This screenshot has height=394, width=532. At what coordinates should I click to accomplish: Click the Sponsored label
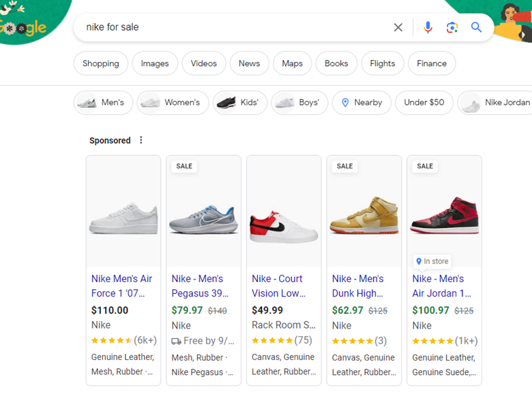[x=110, y=140]
